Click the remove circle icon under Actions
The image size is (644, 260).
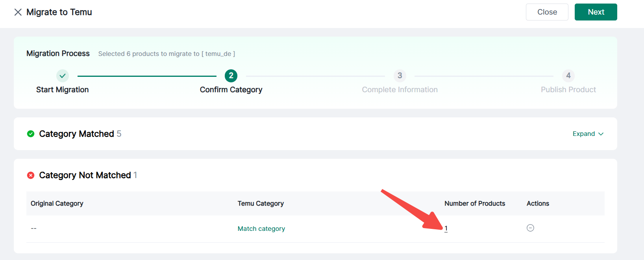click(x=530, y=228)
